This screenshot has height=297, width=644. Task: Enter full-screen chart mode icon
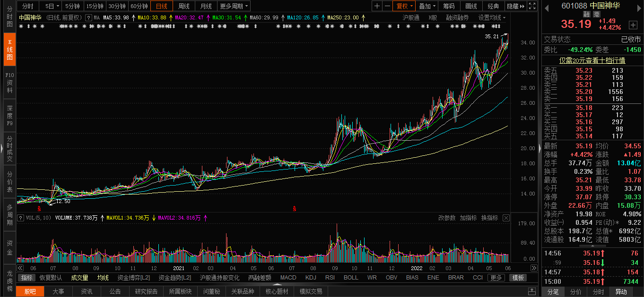(532, 6)
